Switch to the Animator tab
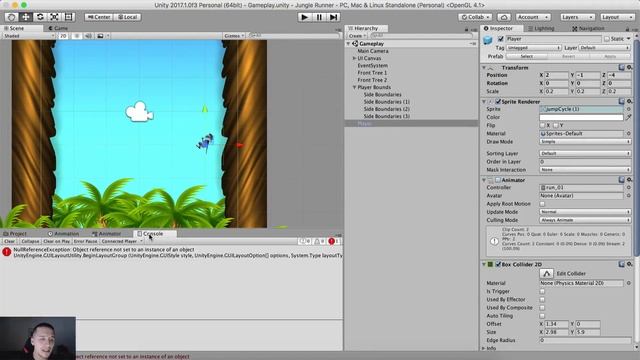Image resolution: width=640 pixels, height=360 pixels. pos(107,233)
